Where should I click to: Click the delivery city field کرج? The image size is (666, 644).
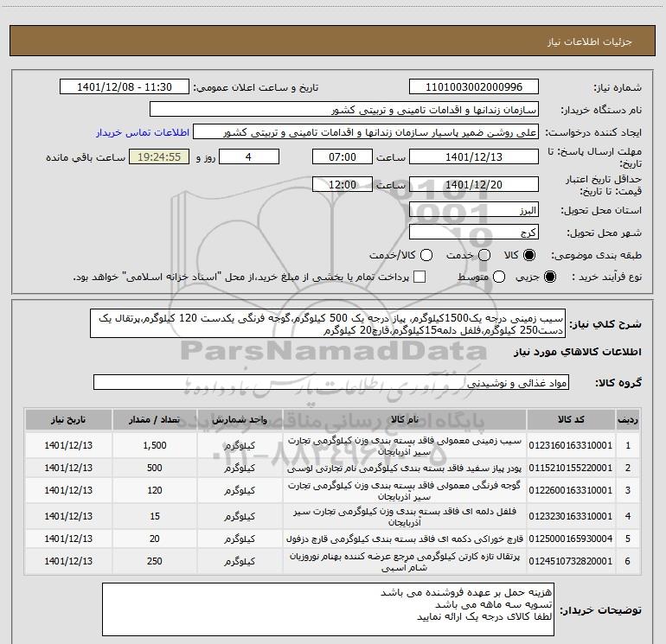(474, 233)
